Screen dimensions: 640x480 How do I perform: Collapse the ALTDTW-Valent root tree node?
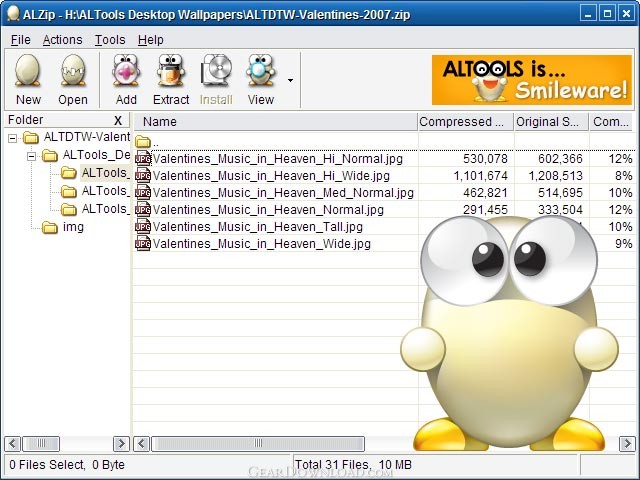pyautogui.click(x=12, y=138)
